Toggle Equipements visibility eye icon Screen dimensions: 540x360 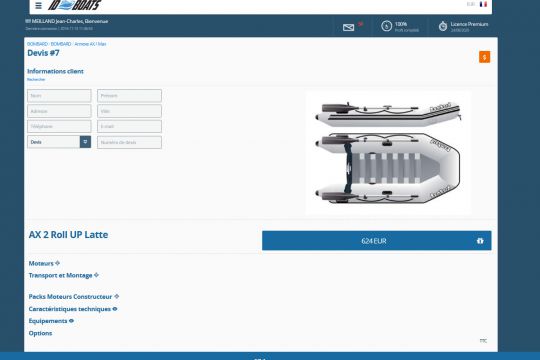(71, 321)
